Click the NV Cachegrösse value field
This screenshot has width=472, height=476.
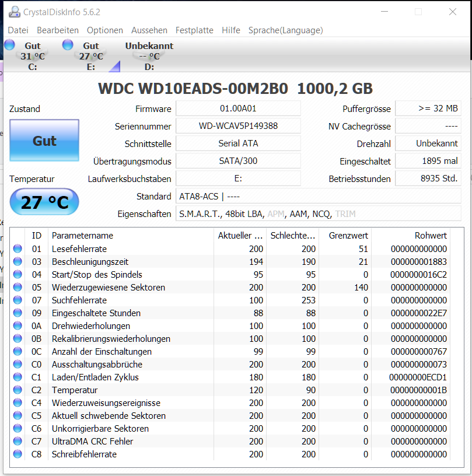tap(428, 126)
